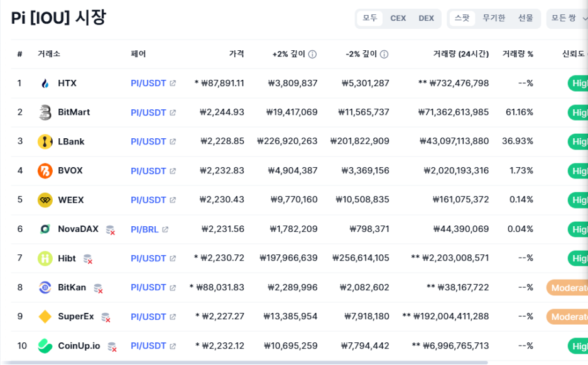Click the High badge in the HTX row
The image size is (588, 365).
(577, 84)
